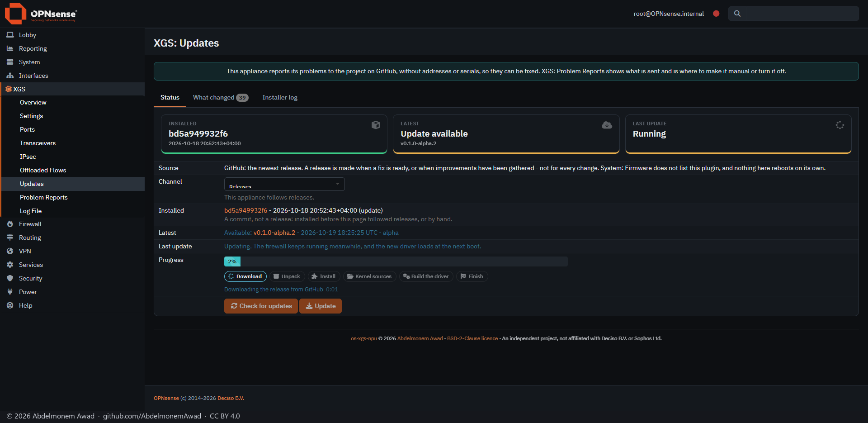This screenshot has height=423, width=868.
Task: Click the red status indicator dot
Action: pyautogui.click(x=716, y=14)
